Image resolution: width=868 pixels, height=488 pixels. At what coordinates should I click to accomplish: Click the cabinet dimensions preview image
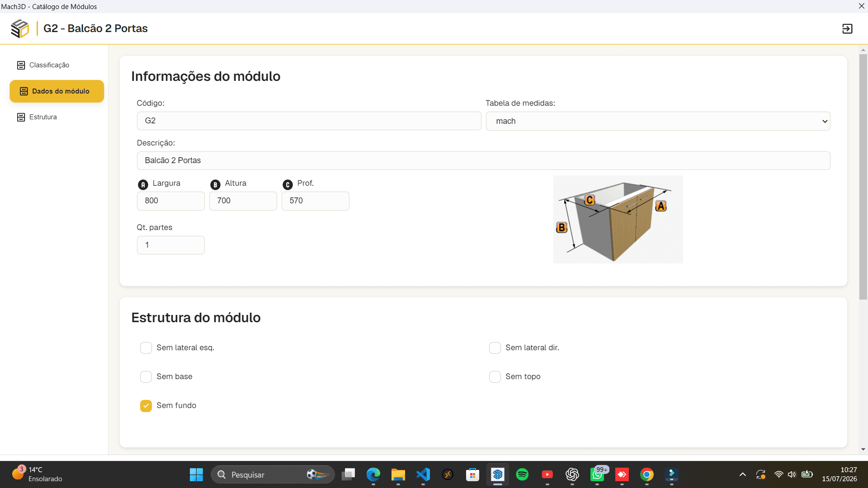(618, 220)
